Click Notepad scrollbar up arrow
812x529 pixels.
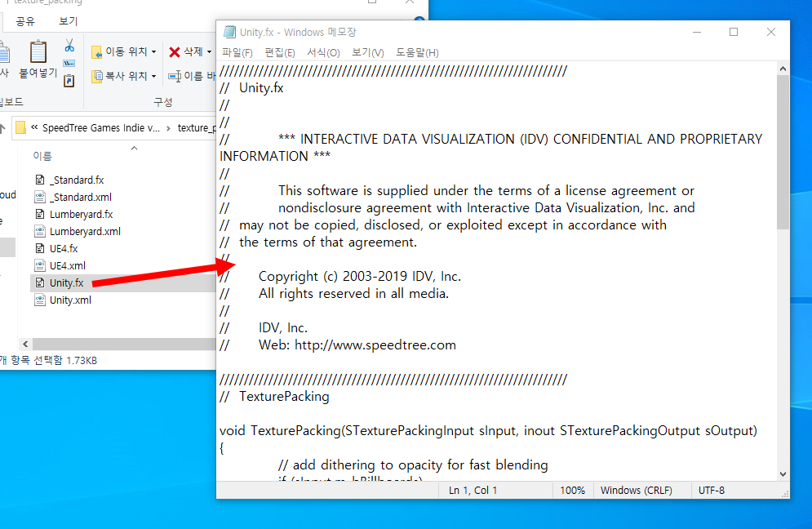pos(783,69)
